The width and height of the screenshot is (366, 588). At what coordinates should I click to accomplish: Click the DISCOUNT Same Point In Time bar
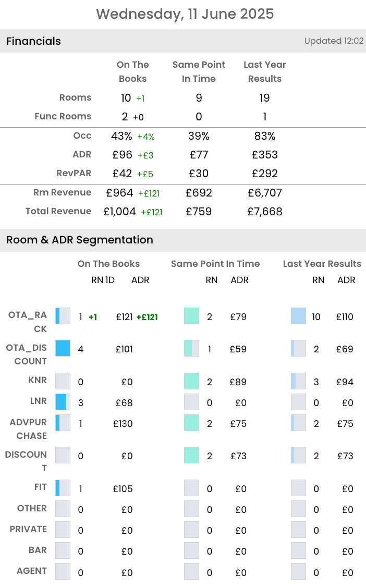pyautogui.click(x=191, y=455)
